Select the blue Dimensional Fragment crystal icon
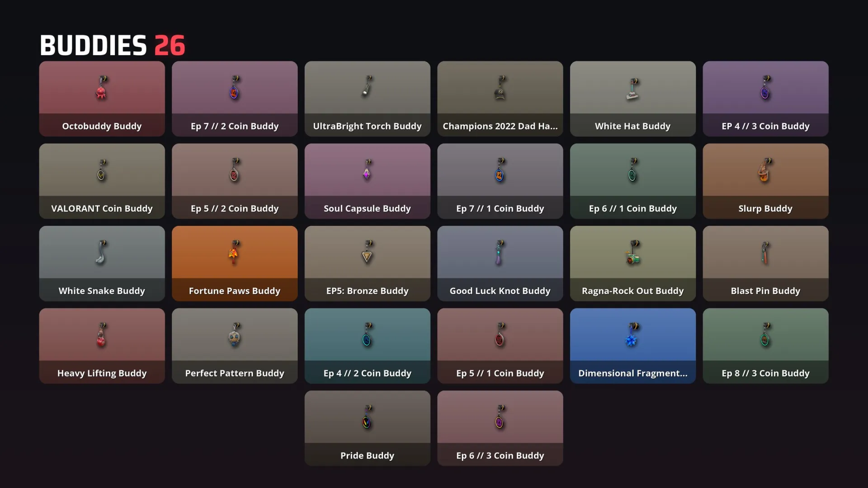868x488 pixels. click(632, 335)
